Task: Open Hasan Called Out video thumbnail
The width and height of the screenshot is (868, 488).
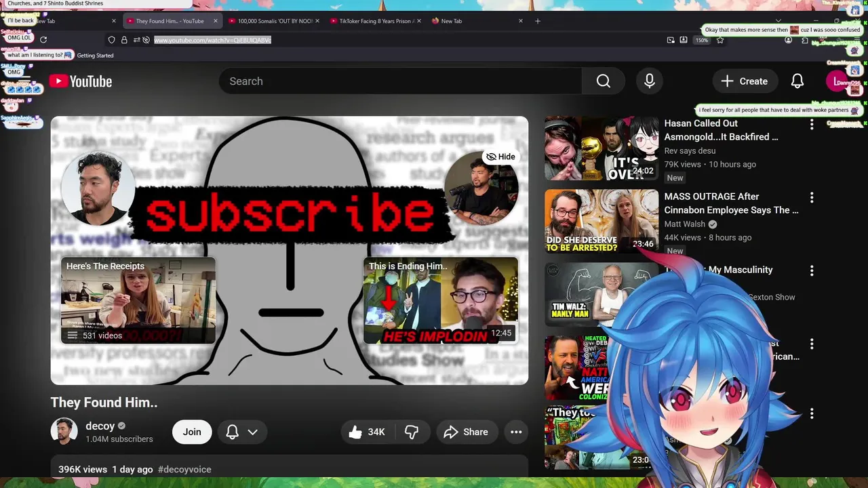Action: tap(601, 148)
